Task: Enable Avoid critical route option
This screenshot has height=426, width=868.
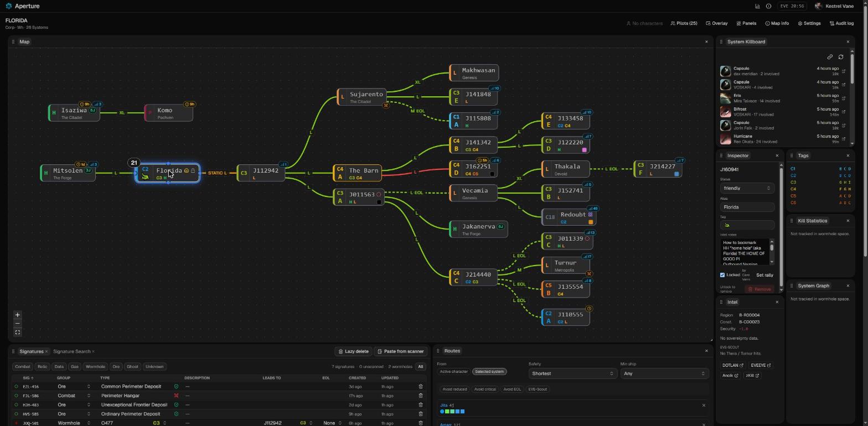Action: point(485,389)
